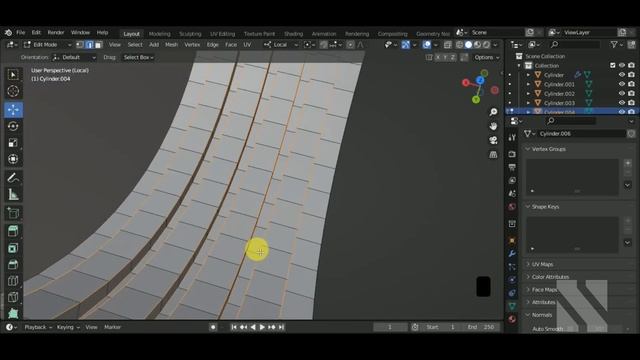The width and height of the screenshot is (640, 360).
Task: Click the End frame 250 field
Action: click(482, 327)
